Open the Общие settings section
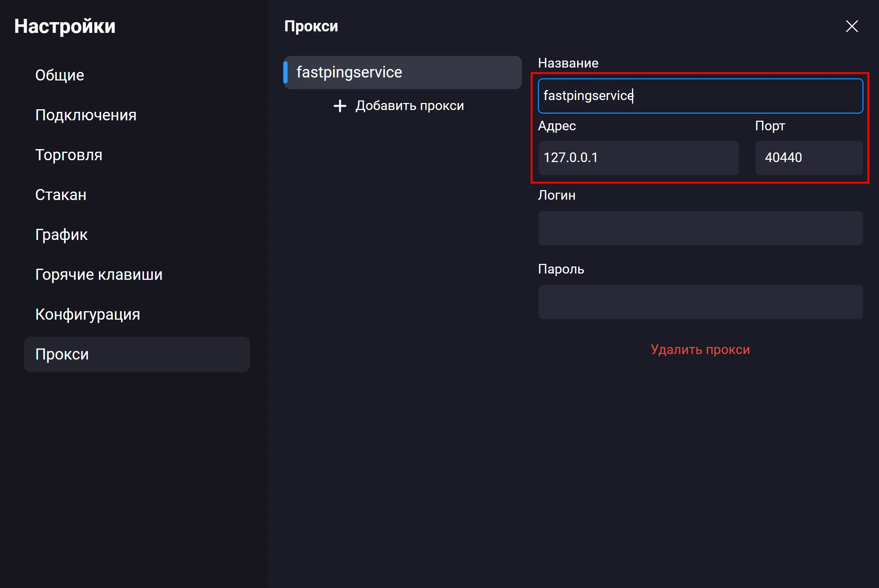Image resolution: width=879 pixels, height=588 pixels. pyautogui.click(x=60, y=75)
